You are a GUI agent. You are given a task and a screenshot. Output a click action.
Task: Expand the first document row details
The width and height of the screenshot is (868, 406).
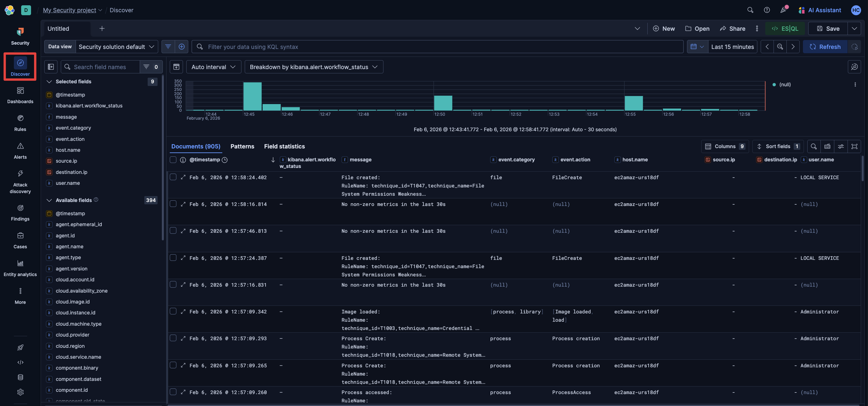click(183, 177)
